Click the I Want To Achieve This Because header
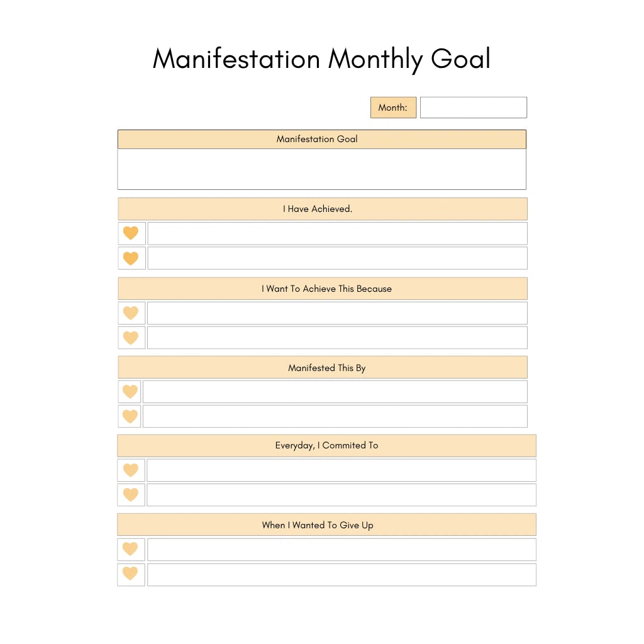Image resolution: width=644 pixels, height=644 pixels. (x=322, y=289)
